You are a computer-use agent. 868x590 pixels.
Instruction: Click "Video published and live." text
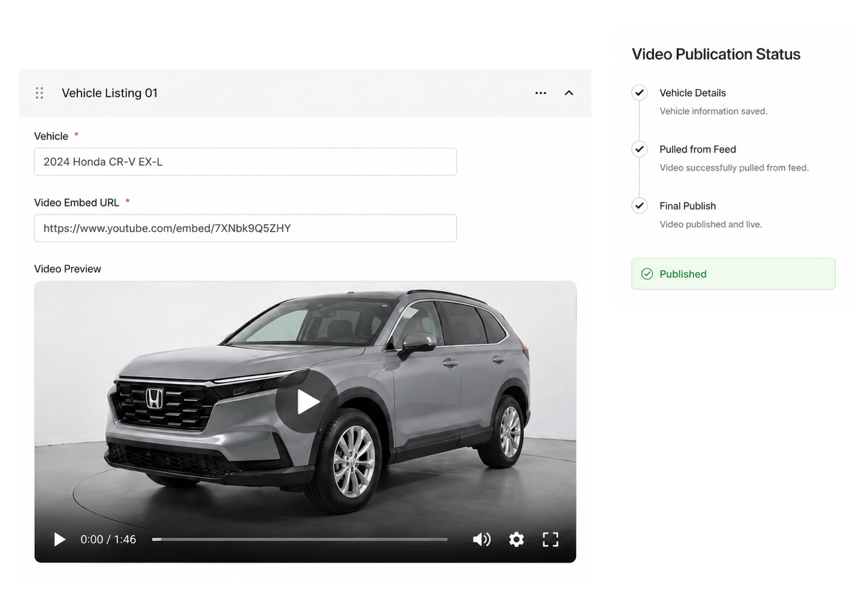(x=711, y=224)
